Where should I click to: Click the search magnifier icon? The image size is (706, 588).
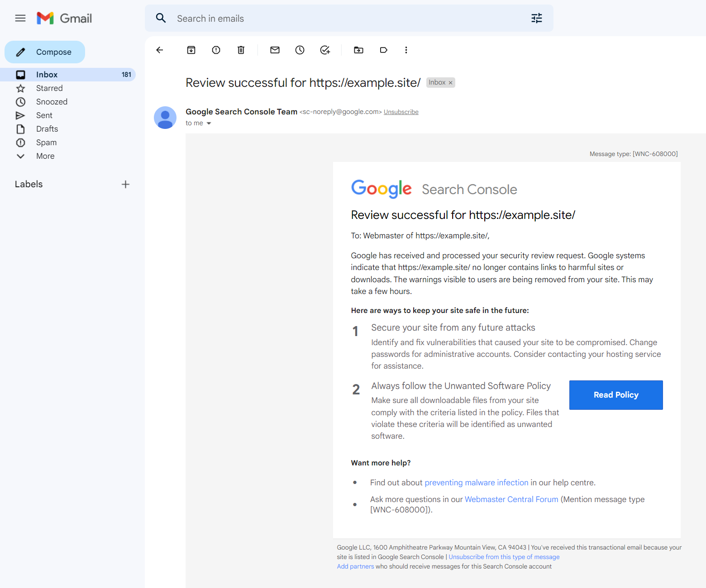point(161,18)
